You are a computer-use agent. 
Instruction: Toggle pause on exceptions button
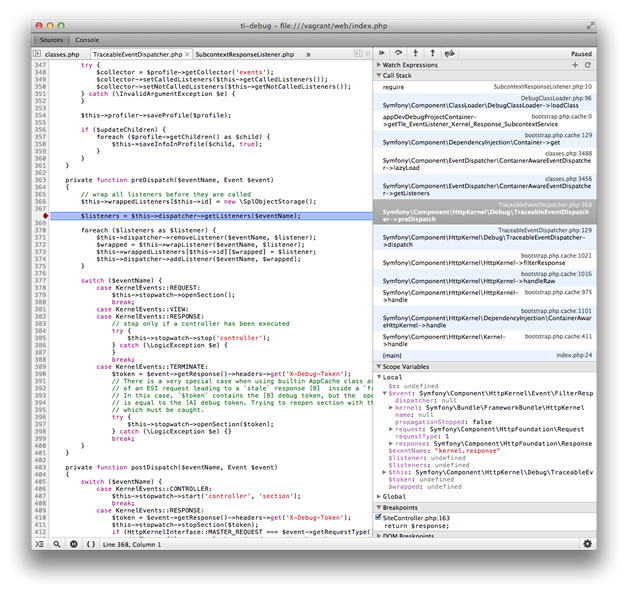73,543
